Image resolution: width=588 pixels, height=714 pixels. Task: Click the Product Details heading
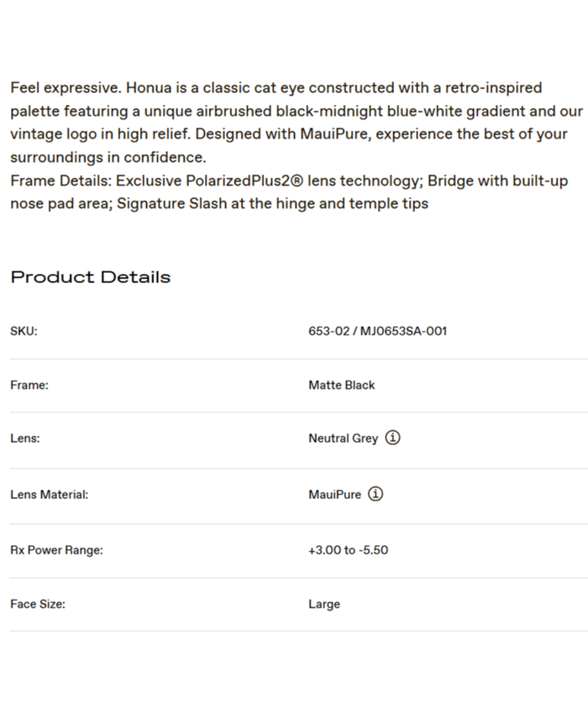90,277
